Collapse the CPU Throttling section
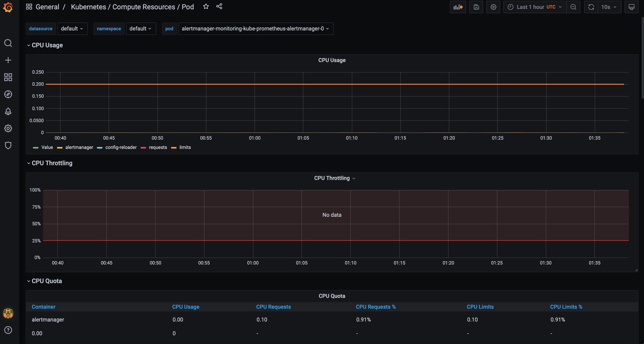644x344 pixels. 28,163
